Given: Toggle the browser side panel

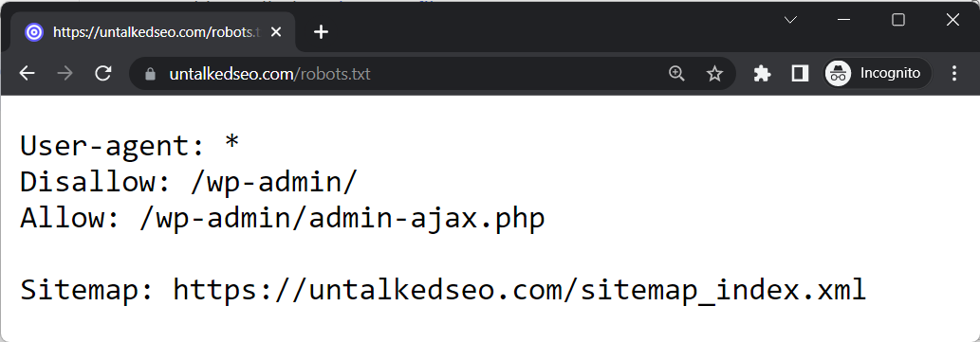Looking at the screenshot, I should (x=800, y=74).
